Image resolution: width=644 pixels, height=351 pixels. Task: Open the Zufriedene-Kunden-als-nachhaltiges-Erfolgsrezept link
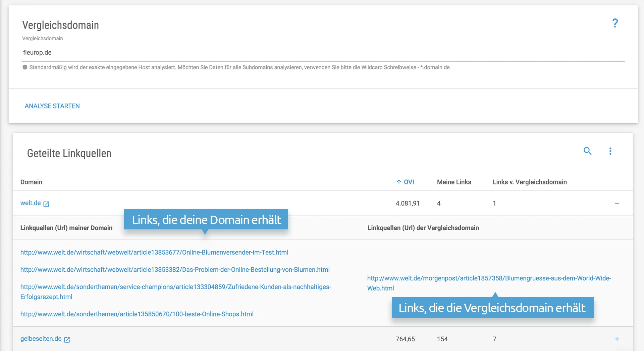click(175, 287)
